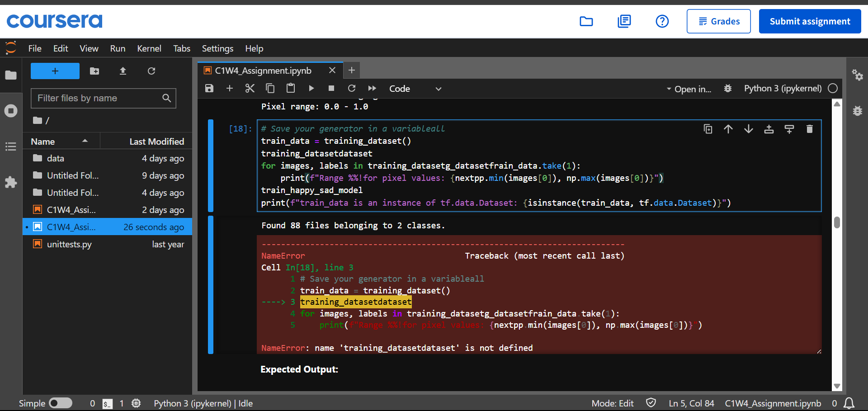Enable the debugger bug icon
The image size is (868, 411).
pyautogui.click(x=727, y=89)
